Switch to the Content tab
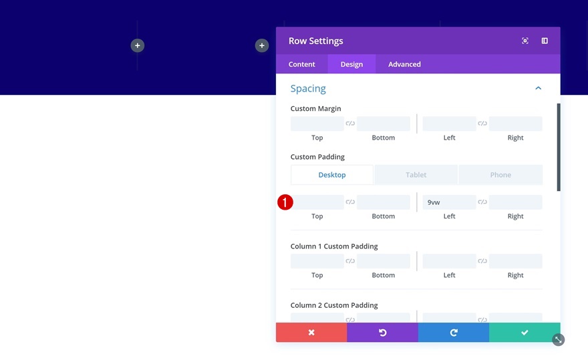 coord(301,64)
